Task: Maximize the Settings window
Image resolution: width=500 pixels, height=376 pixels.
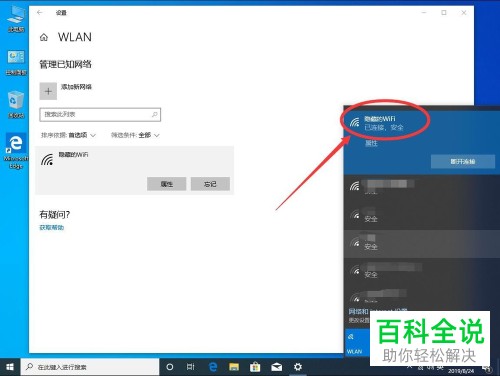Action: 444,13
